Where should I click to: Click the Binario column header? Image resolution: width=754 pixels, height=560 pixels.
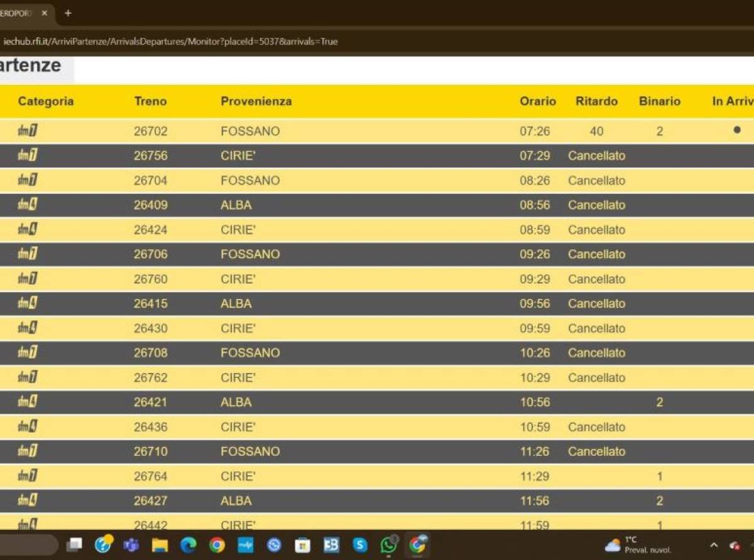tap(660, 101)
